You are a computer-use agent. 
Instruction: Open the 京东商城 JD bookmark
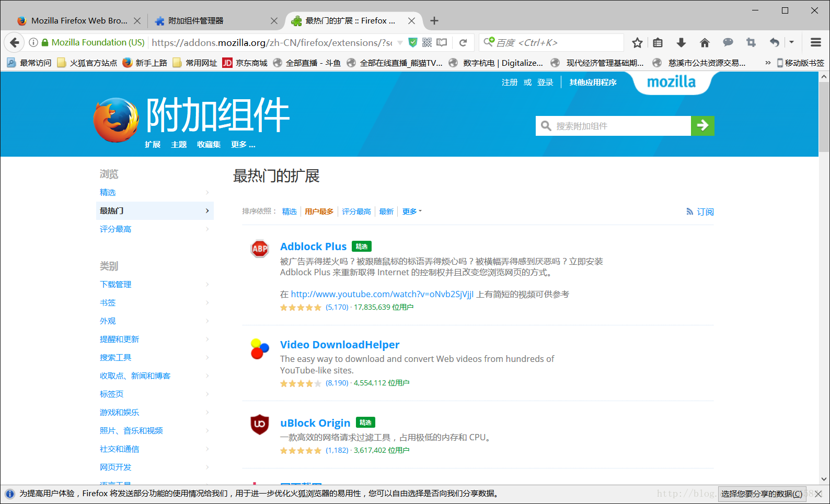245,63
